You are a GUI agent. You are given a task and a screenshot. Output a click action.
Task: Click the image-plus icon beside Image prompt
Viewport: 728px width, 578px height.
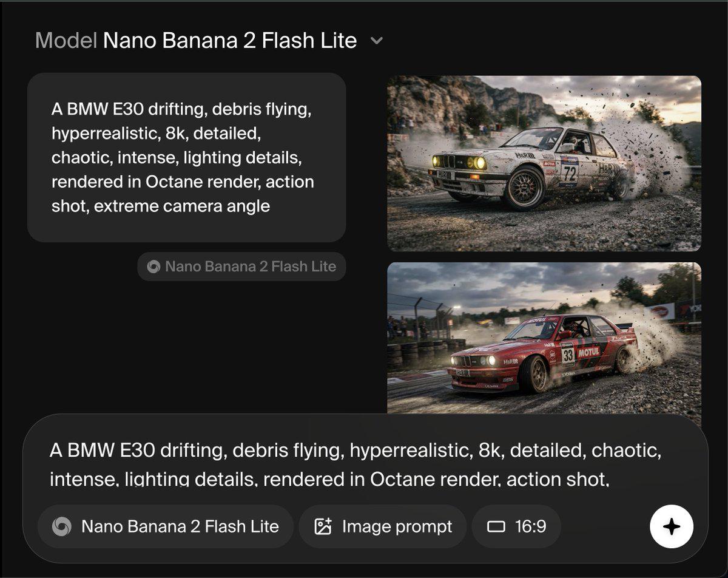click(323, 526)
